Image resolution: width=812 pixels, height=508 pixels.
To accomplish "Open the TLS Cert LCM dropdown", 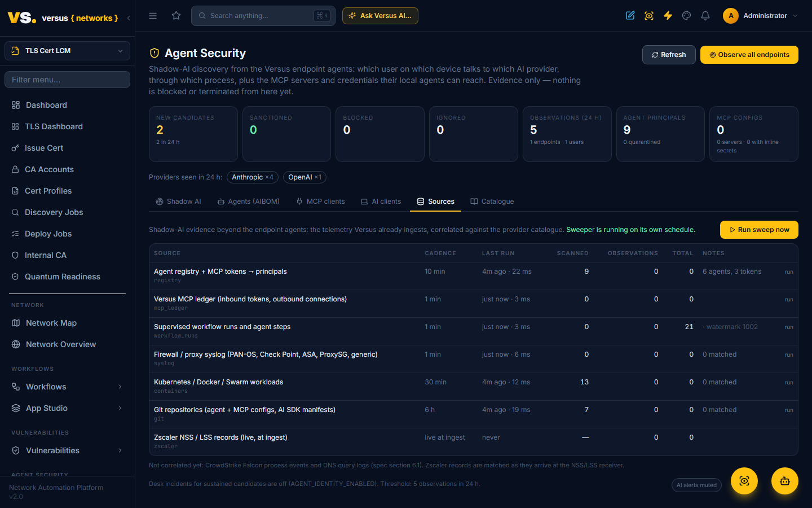I will pyautogui.click(x=67, y=51).
